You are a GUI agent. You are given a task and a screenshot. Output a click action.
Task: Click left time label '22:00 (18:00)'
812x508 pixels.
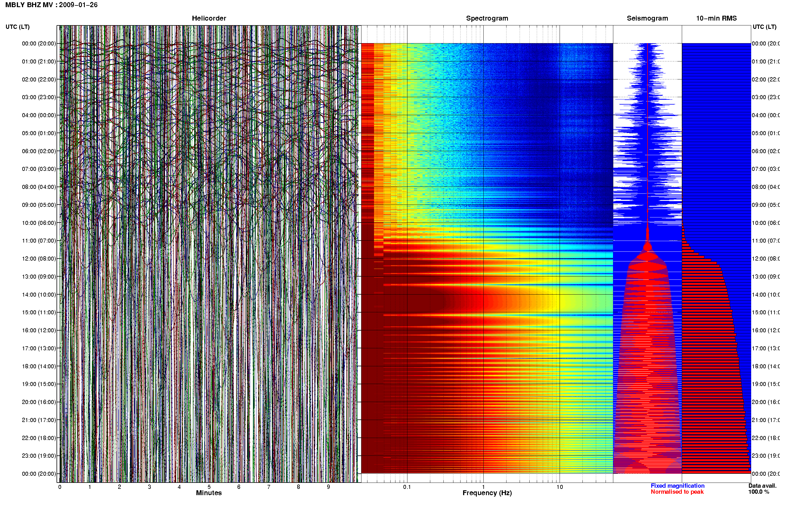[x=39, y=438]
